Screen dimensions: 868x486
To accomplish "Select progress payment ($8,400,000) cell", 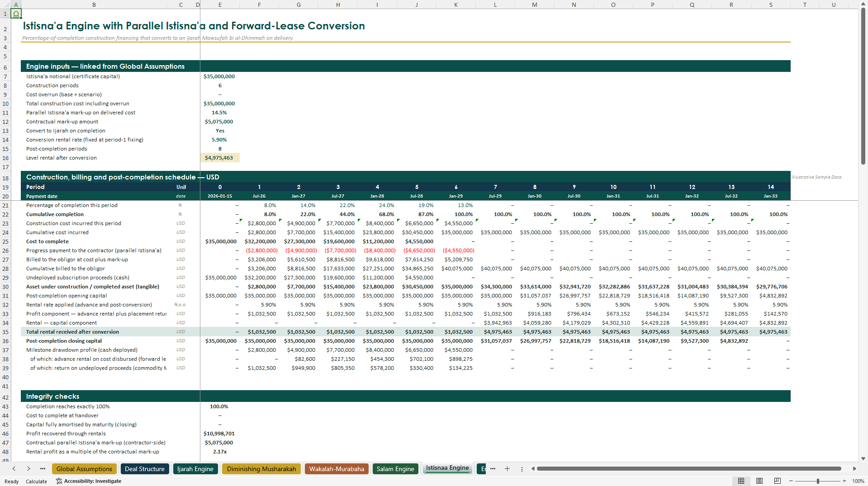I will (377, 250).
